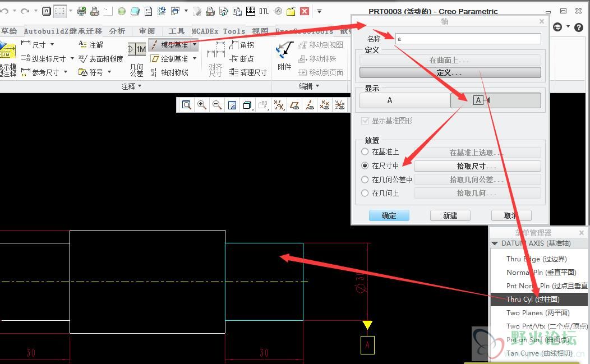Open quick access toolbar customize arrow
Viewport: 590px width, 364px height.
[x=319, y=11]
